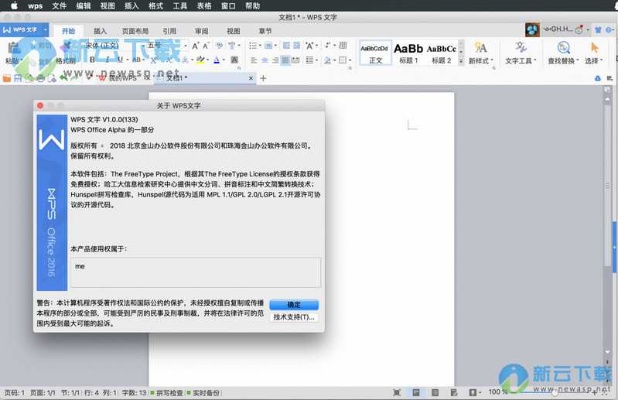The image size is (618, 400).
Task: Click the user name field containing "me"
Action: point(194,272)
